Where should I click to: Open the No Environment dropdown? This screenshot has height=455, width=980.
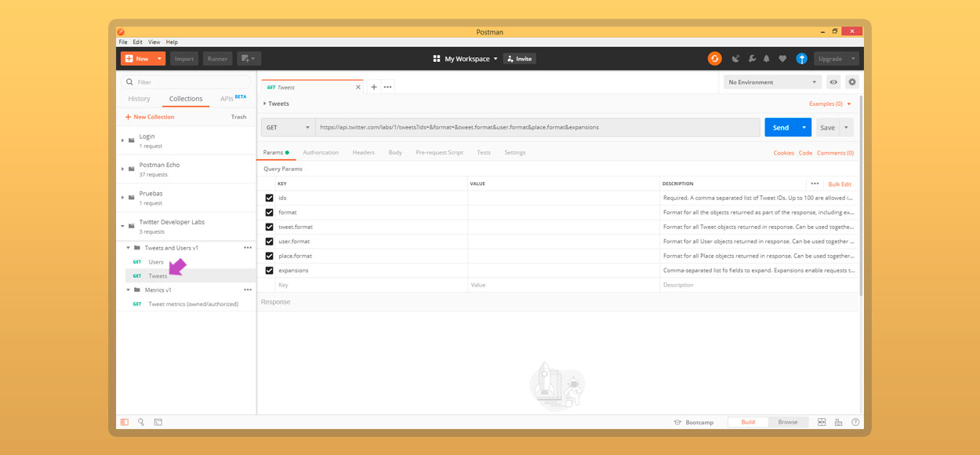(x=772, y=82)
